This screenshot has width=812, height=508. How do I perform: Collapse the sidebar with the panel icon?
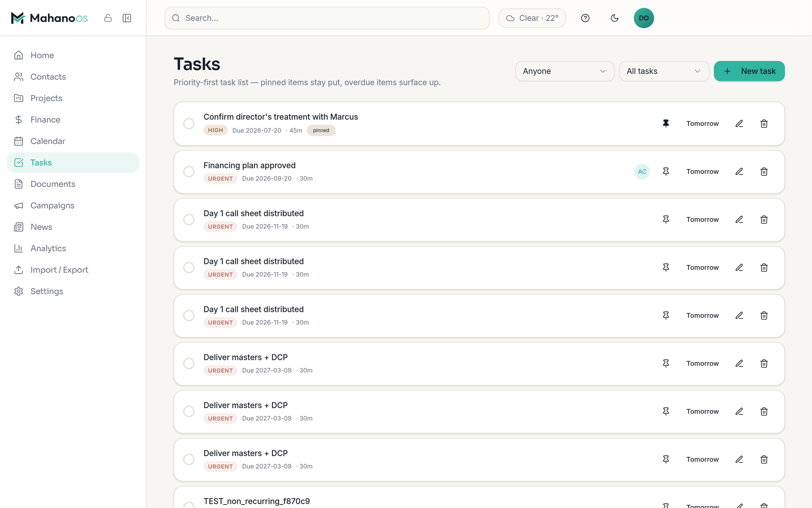pos(127,18)
